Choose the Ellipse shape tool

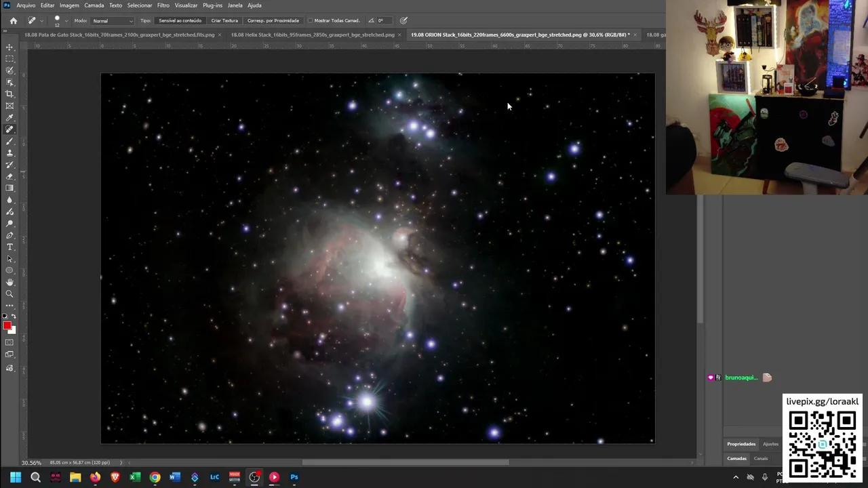tap(9, 270)
